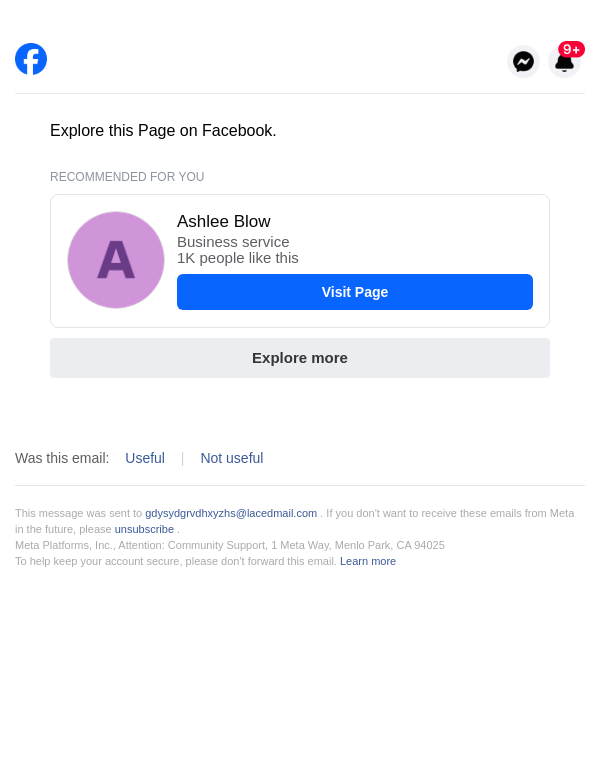Mark this email as Not useful
600x768 pixels.
pyautogui.click(x=232, y=458)
